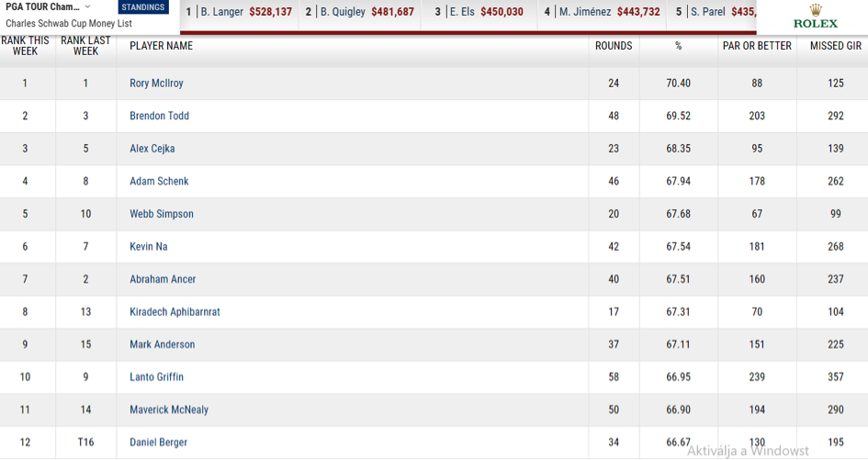Click Mark Anderson's 67.11 percentage value
Viewport: 868px width, 460px height.
[678, 344]
